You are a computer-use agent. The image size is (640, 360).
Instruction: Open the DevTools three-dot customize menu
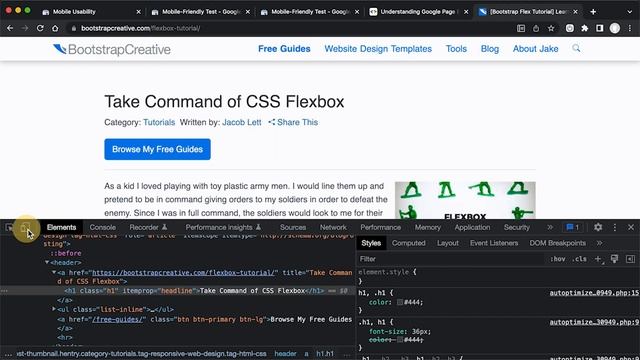coord(615,227)
